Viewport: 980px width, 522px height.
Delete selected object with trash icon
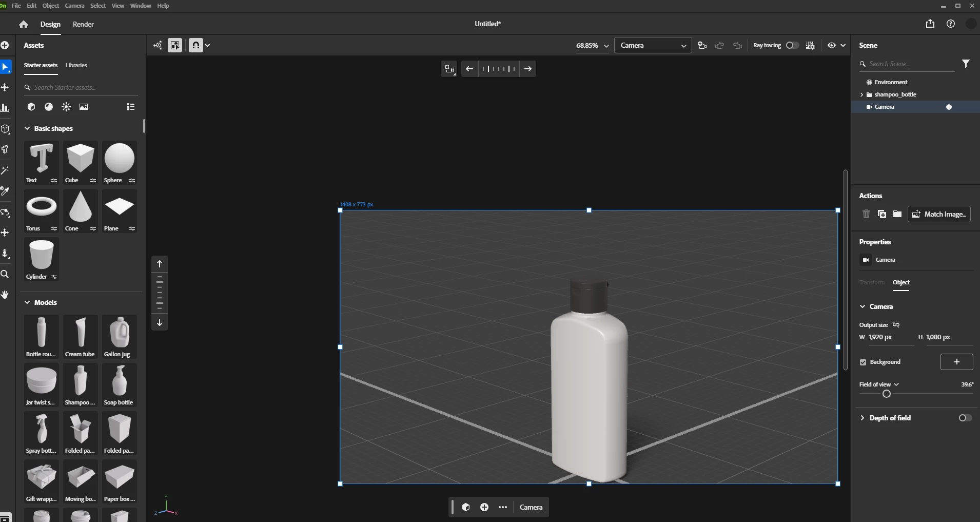[866, 214]
